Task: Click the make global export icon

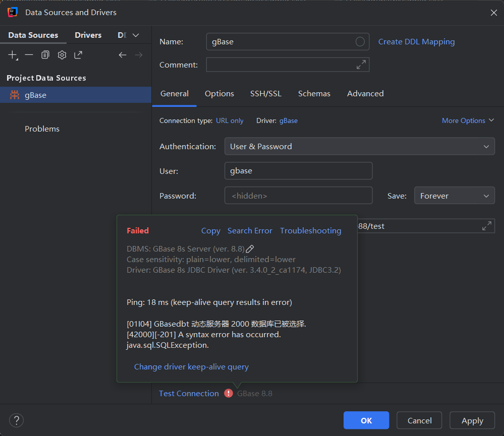Action: click(78, 55)
